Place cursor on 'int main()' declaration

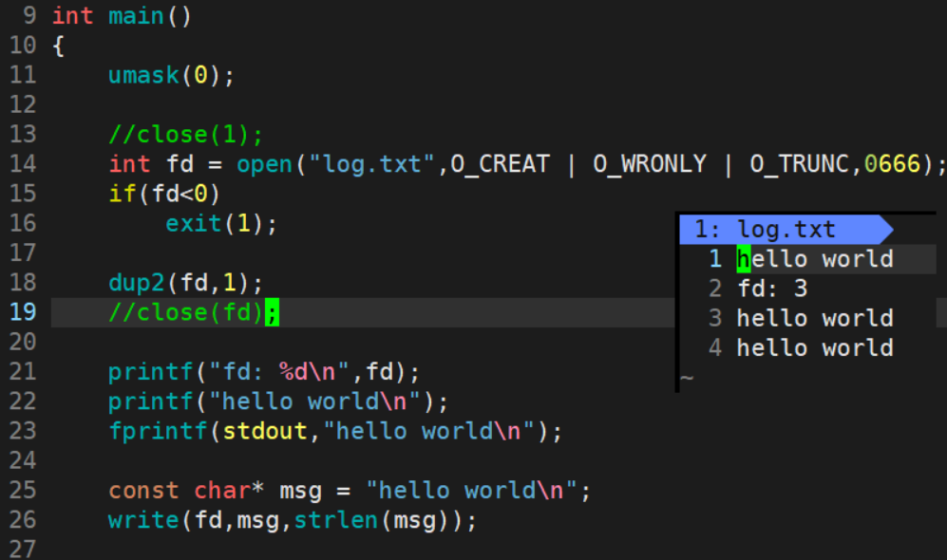coord(122,16)
